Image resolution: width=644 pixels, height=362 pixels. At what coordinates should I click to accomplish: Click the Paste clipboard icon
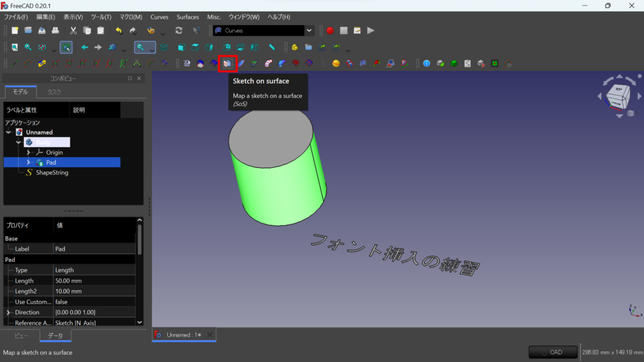point(101,30)
